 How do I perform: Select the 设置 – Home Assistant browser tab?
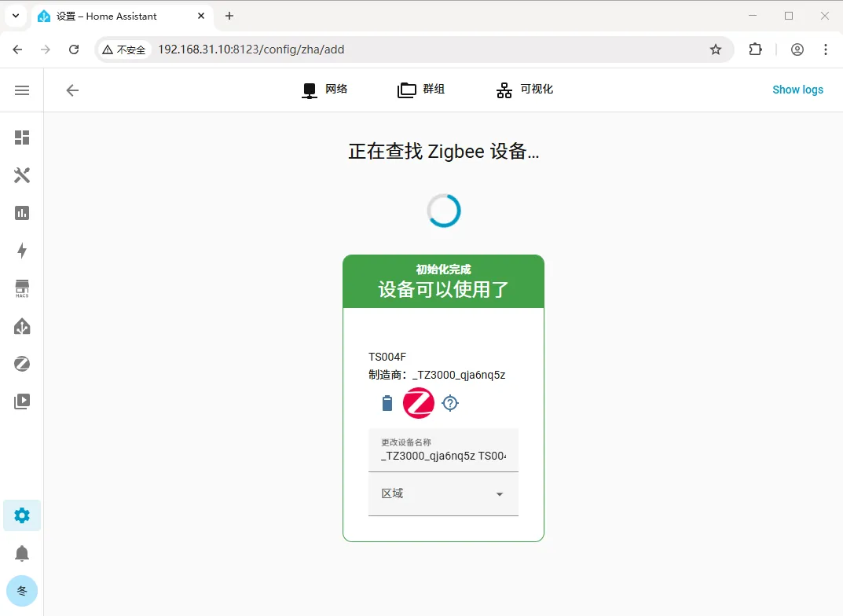pos(123,16)
